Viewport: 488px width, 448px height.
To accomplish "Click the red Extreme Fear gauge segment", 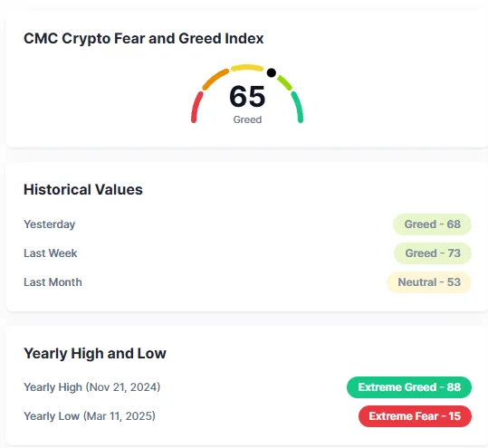I will point(196,108).
